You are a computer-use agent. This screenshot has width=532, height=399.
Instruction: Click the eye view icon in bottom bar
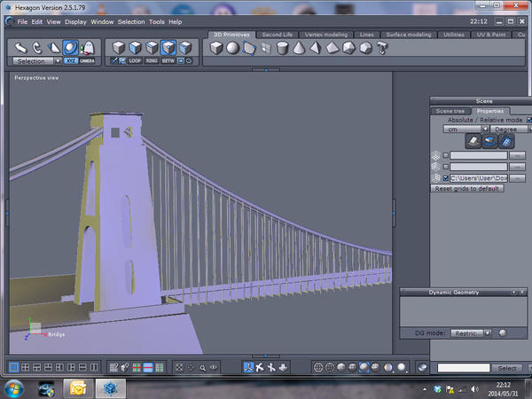coord(214,367)
